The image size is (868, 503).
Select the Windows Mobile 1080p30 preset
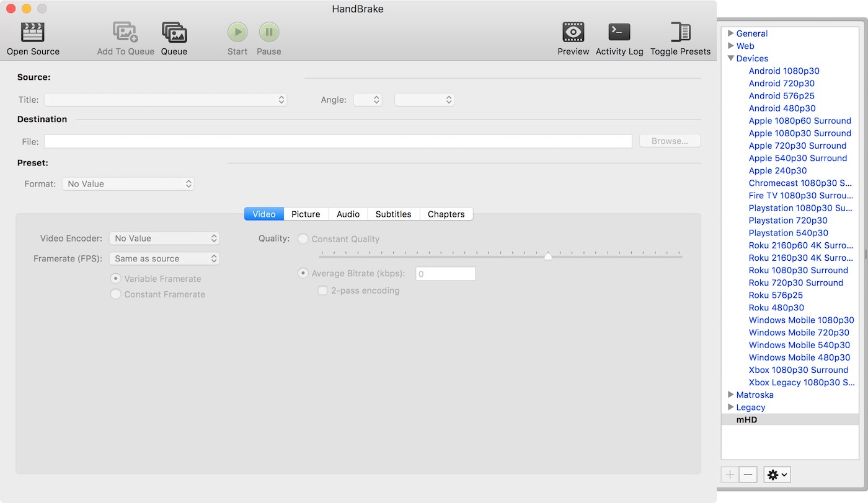(801, 320)
